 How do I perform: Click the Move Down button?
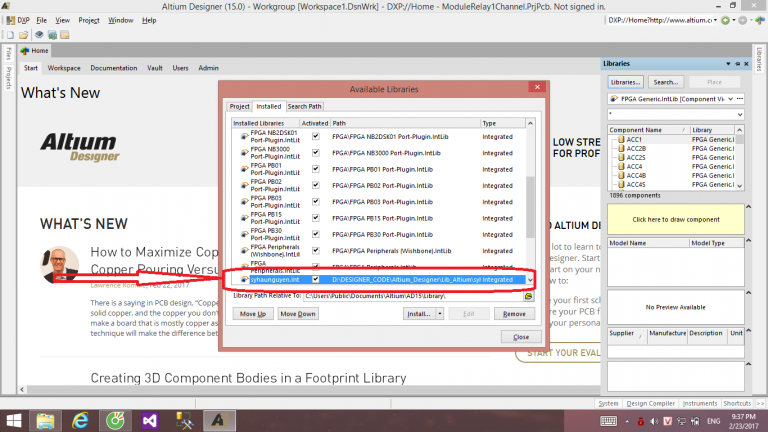click(x=298, y=314)
